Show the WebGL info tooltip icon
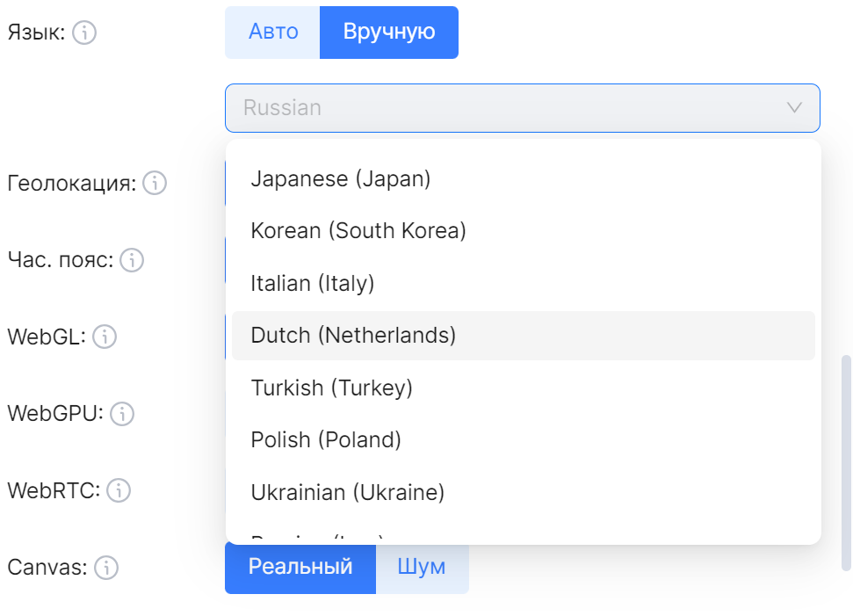 [x=104, y=337]
